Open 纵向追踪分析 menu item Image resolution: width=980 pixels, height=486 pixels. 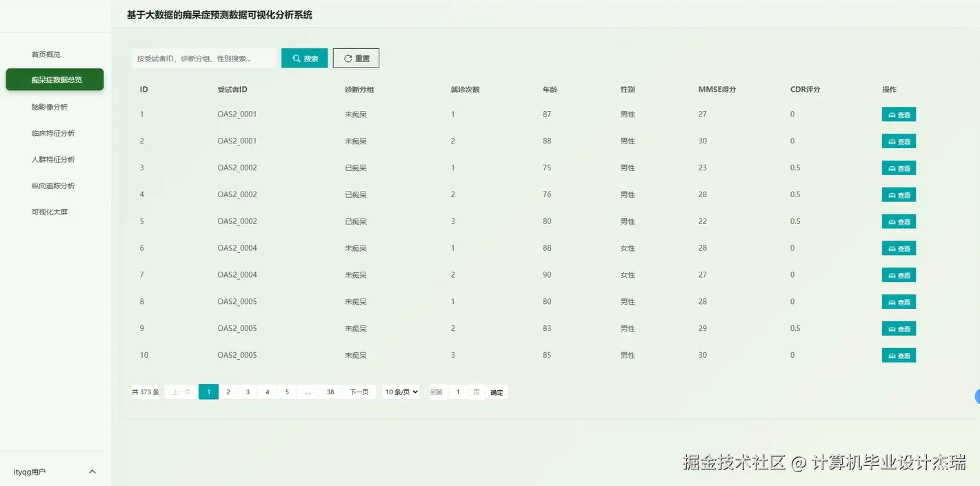(53, 185)
